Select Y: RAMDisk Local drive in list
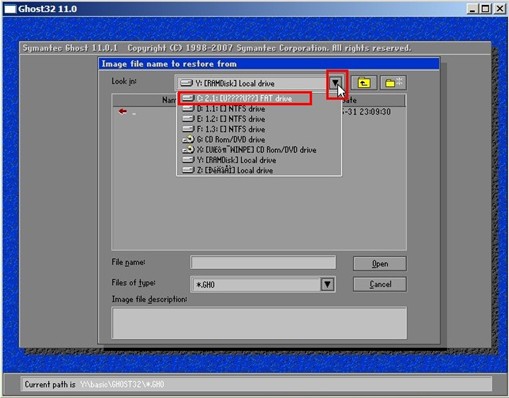The height and width of the screenshot is (398, 509). (259, 160)
